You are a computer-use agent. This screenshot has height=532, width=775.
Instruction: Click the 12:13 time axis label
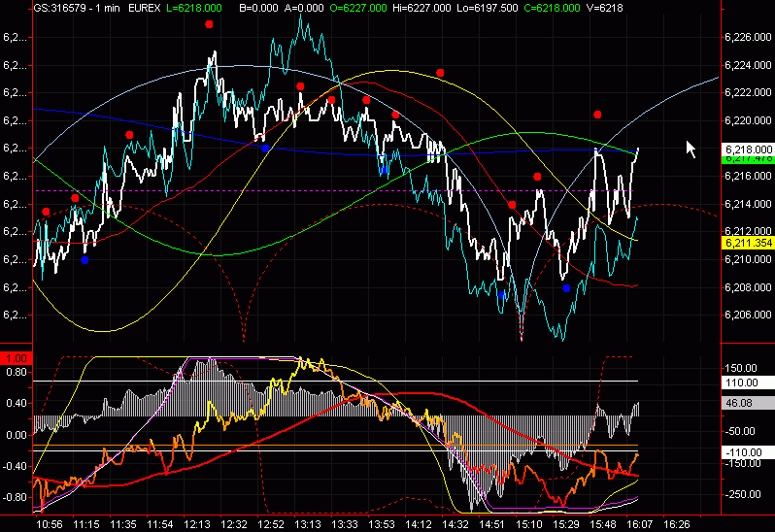pyautogui.click(x=197, y=524)
